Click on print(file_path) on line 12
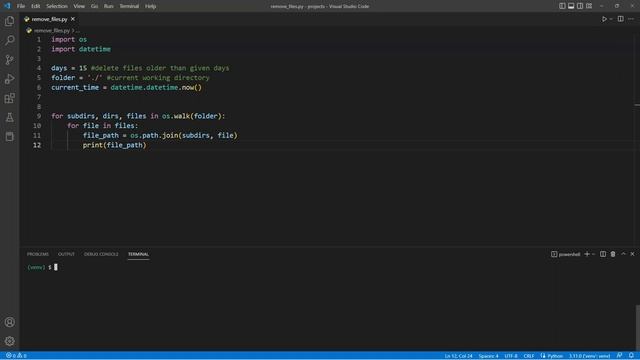Screen dimensions: 640x360 click(114, 145)
